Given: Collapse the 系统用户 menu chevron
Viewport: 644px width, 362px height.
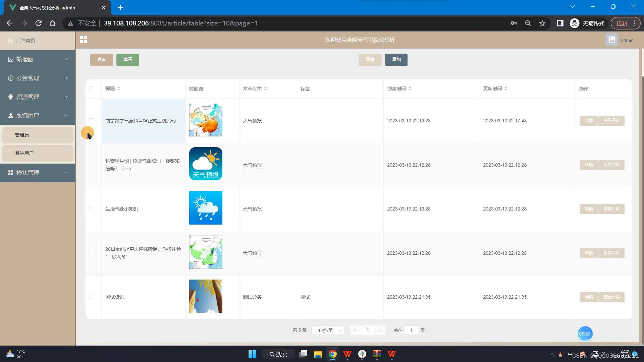Looking at the screenshot, I should (x=66, y=115).
